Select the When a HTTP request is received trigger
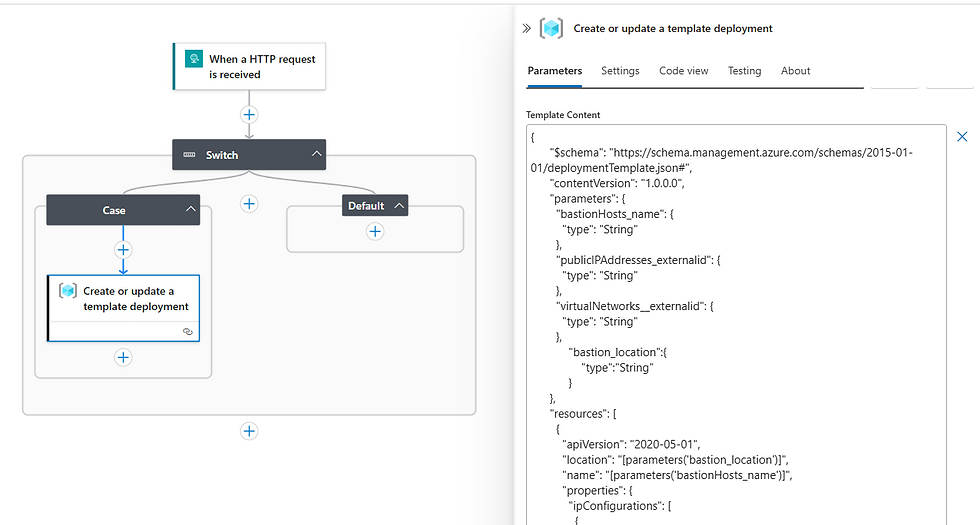Viewport: 980px width, 525px height. coord(249,66)
